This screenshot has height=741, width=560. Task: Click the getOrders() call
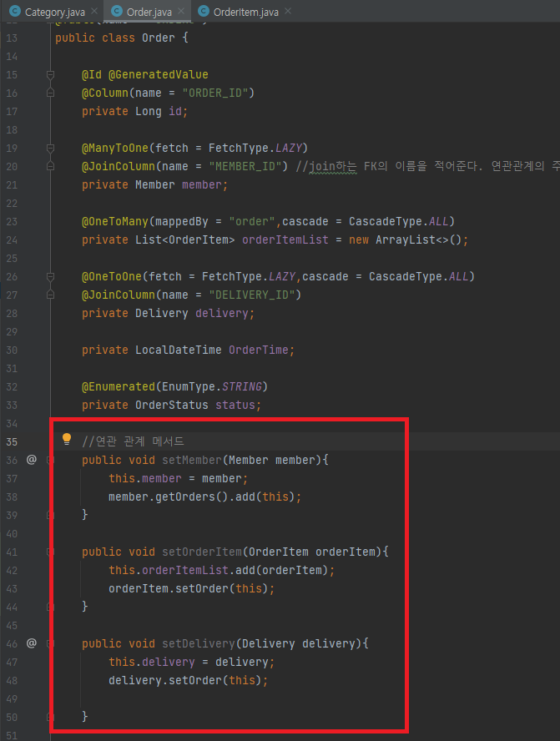[x=192, y=497]
